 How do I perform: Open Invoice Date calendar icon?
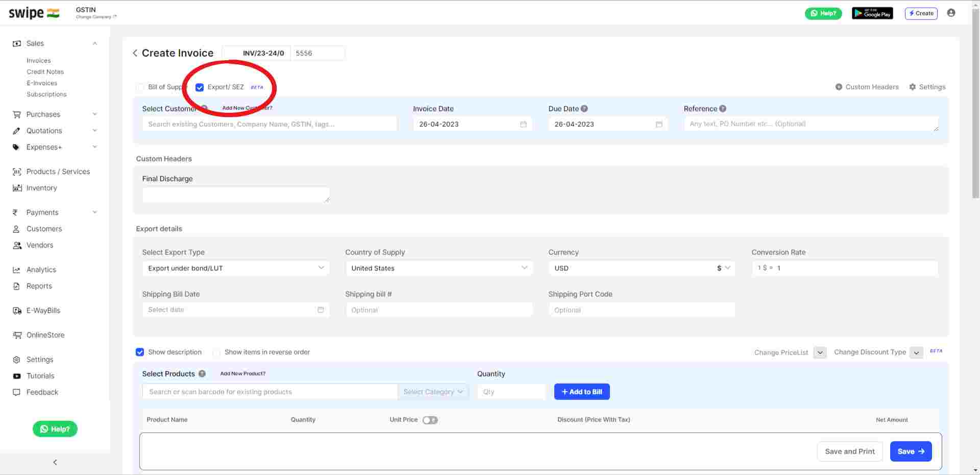pos(523,124)
